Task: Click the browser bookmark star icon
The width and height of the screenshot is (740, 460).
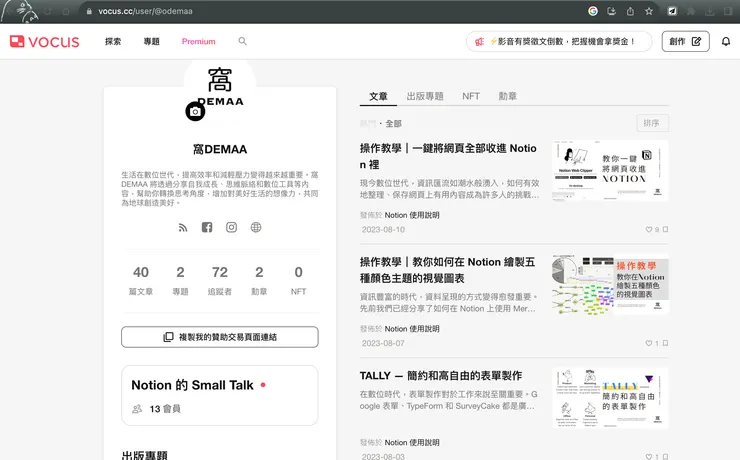Action: (649, 11)
